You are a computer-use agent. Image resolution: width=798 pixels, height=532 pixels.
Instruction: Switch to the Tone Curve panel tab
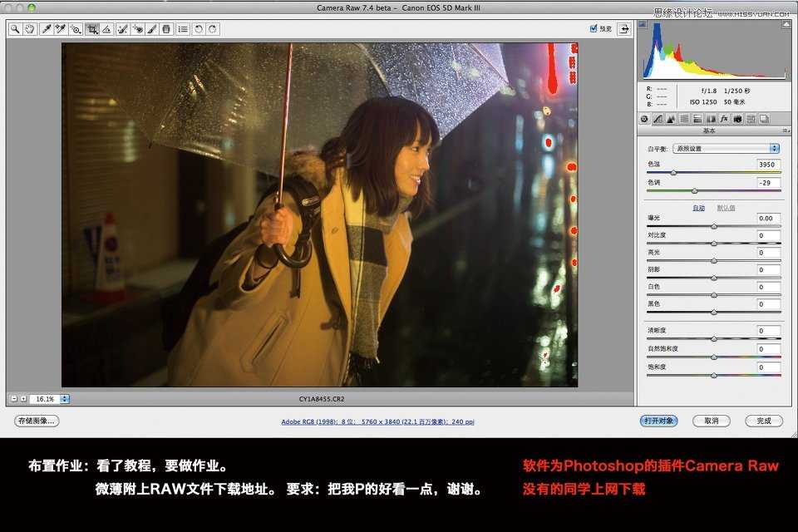[x=658, y=119]
